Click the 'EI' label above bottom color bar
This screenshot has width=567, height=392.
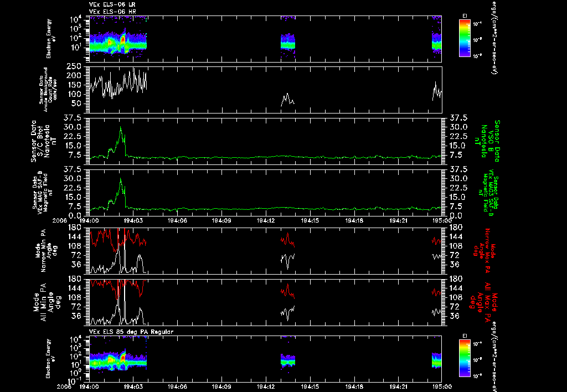coord(465,336)
